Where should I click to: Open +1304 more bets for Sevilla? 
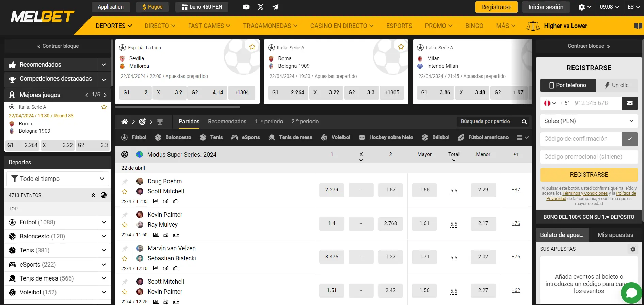tap(242, 92)
